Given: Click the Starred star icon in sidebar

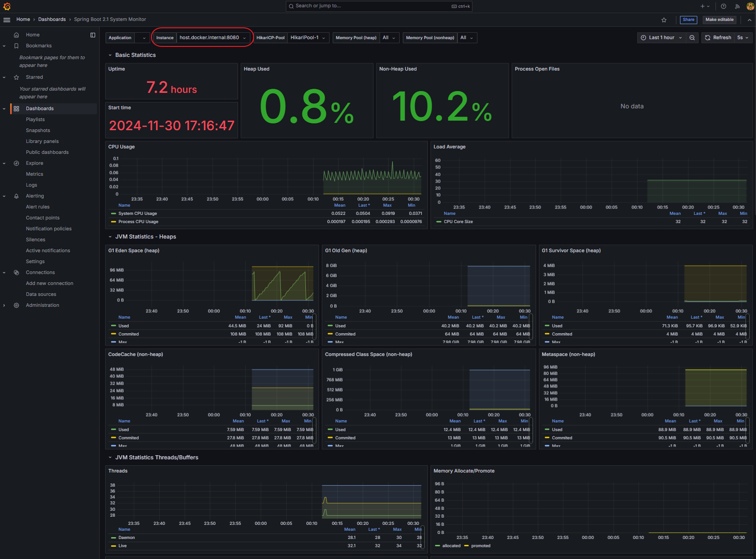Looking at the screenshot, I should (x=16, y=77).
